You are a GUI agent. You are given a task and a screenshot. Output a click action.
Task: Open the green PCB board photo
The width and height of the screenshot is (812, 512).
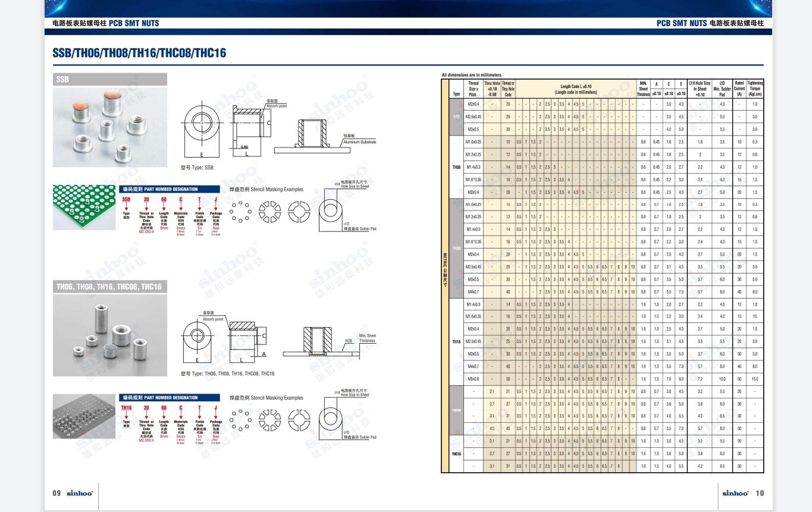84,208
